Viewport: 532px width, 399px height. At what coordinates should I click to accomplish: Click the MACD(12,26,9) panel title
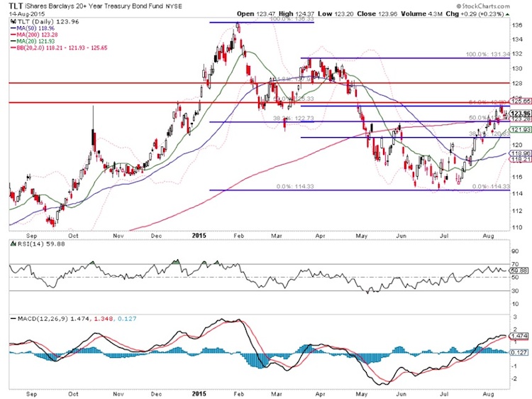43,319
